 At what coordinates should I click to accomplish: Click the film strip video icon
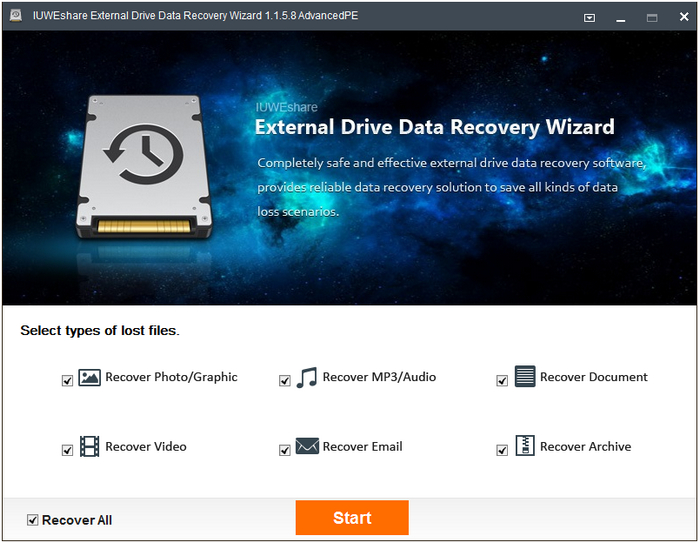tap(89, 447)
